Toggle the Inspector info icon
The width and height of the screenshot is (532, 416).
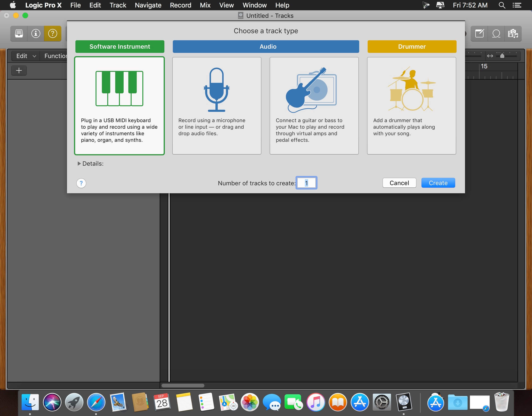pos(36,33)
